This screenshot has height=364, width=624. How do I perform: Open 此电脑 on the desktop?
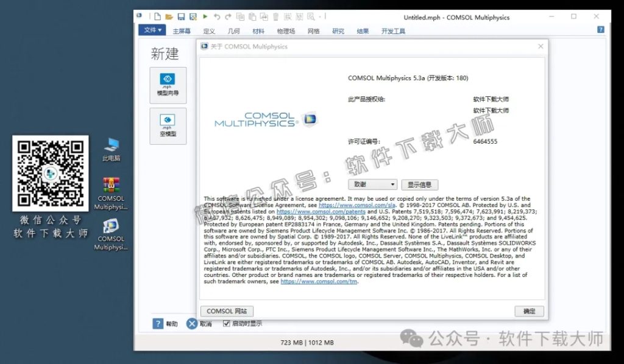click(x=111, y=147)
